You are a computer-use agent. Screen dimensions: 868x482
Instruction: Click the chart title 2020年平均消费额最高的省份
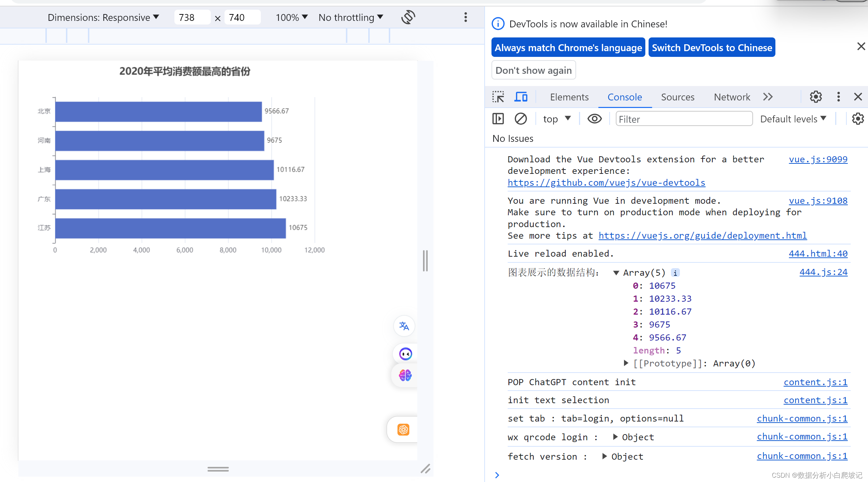(185, 71)
